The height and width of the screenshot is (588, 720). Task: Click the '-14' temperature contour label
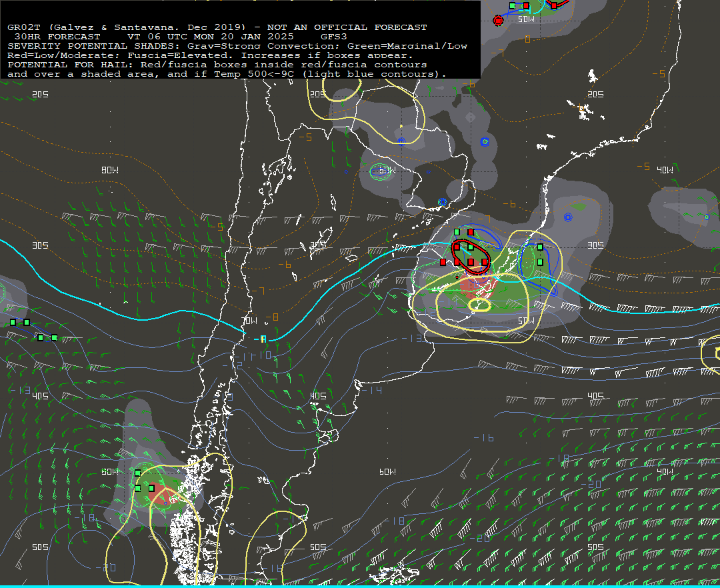coord(372,390)
